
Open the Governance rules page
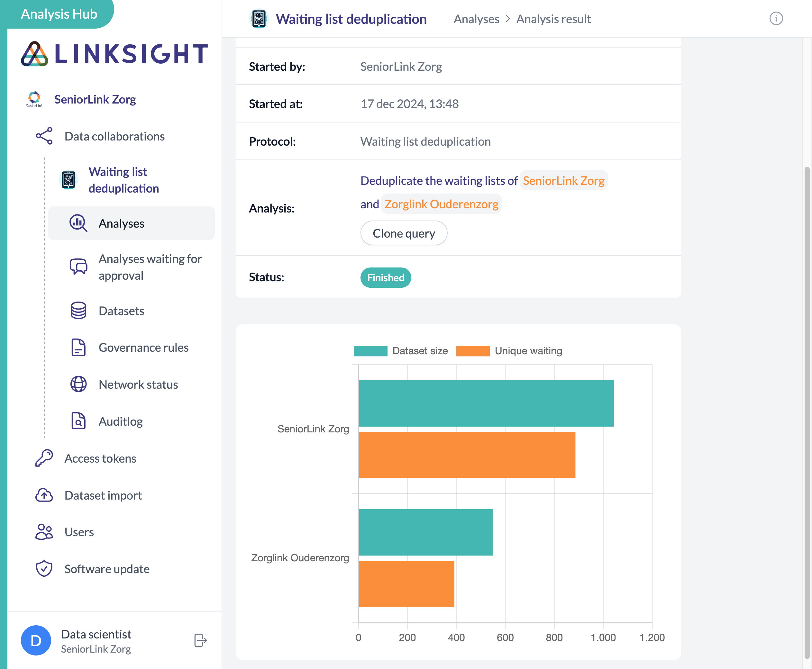[143, 348]
